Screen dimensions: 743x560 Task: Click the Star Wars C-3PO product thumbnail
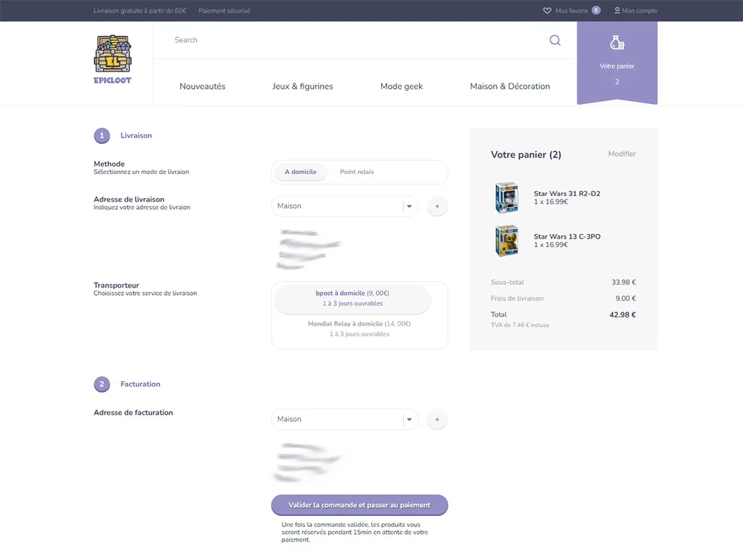[506, 241]
